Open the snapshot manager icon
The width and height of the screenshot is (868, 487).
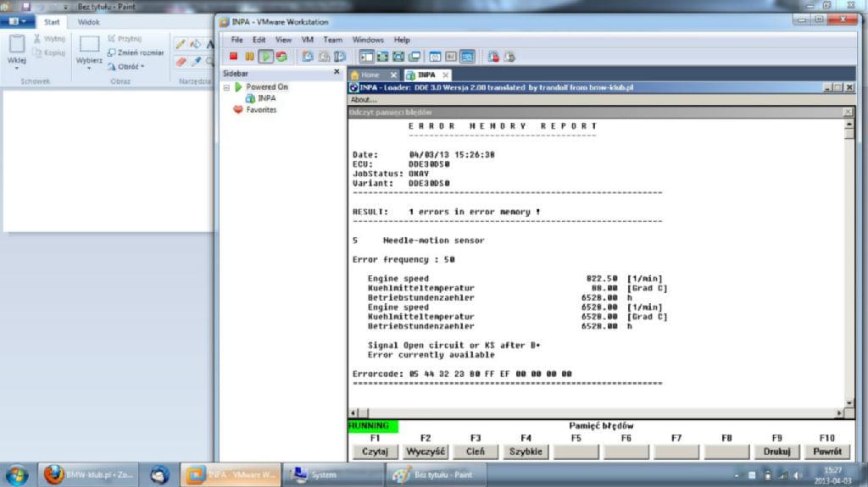point(340,57)
